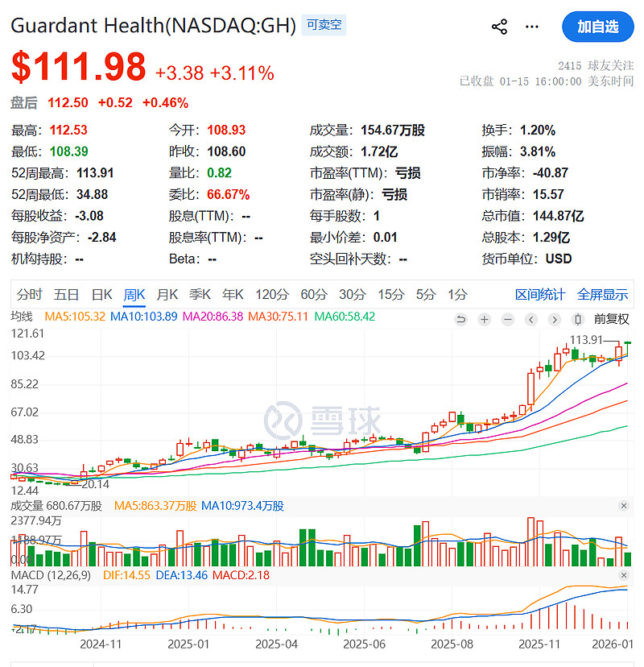This screenshot has height=667, width=644.
Task: Select the 1分 interval tab
Action: point(457,294)
